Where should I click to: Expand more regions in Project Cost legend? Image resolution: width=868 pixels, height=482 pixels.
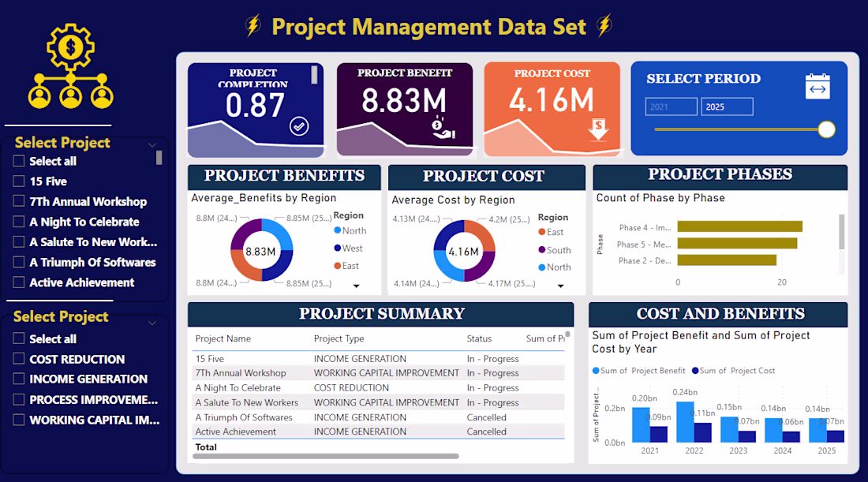click(x=560, y=286)
